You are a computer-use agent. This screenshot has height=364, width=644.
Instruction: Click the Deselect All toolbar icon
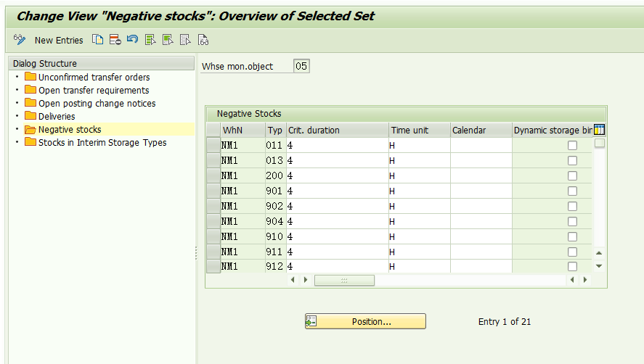pyautogui.click(x=185, y=40)
